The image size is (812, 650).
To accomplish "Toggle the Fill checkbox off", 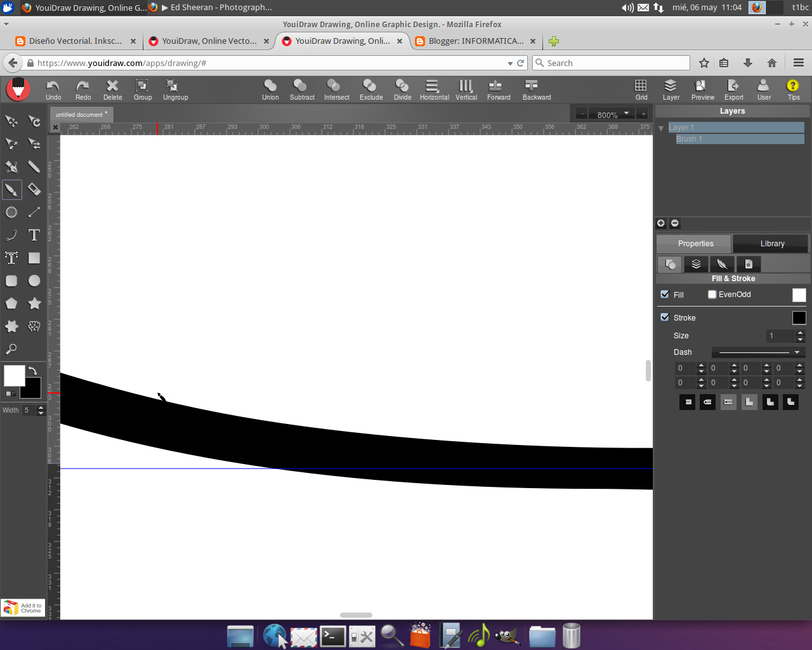I will coord(665,295).
